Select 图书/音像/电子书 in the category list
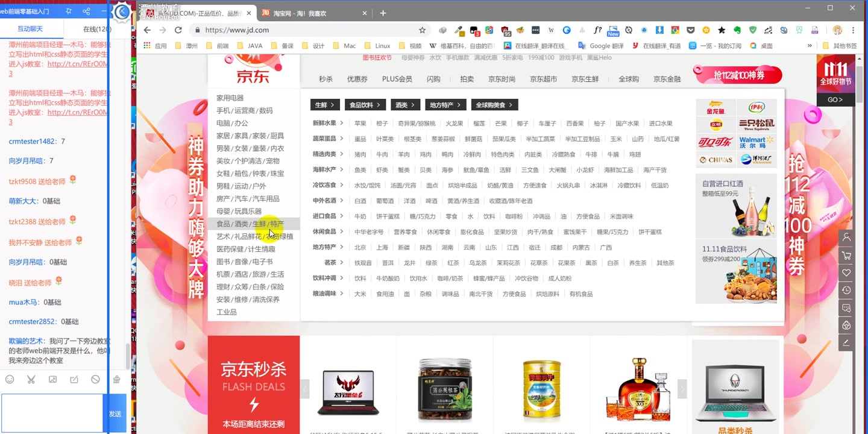The height and width of the screenshot is (434, 868). pyautogui.click(x=245, y=262)
